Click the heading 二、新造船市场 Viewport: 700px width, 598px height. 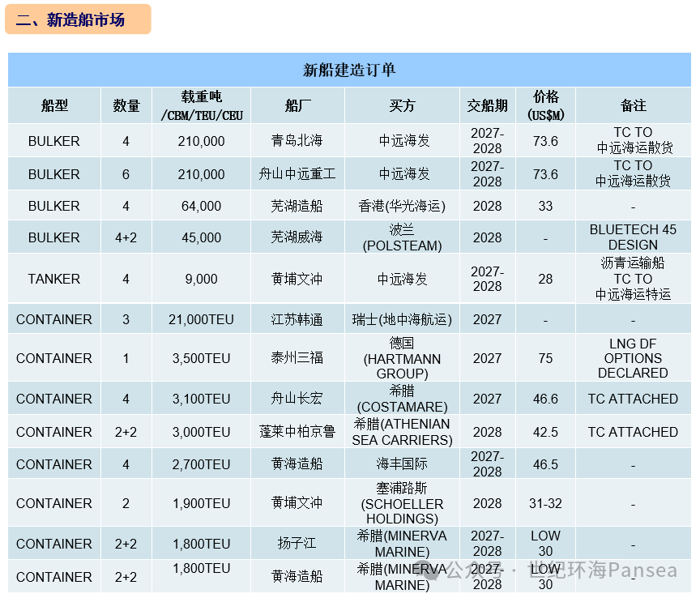(x=70, y=19)
